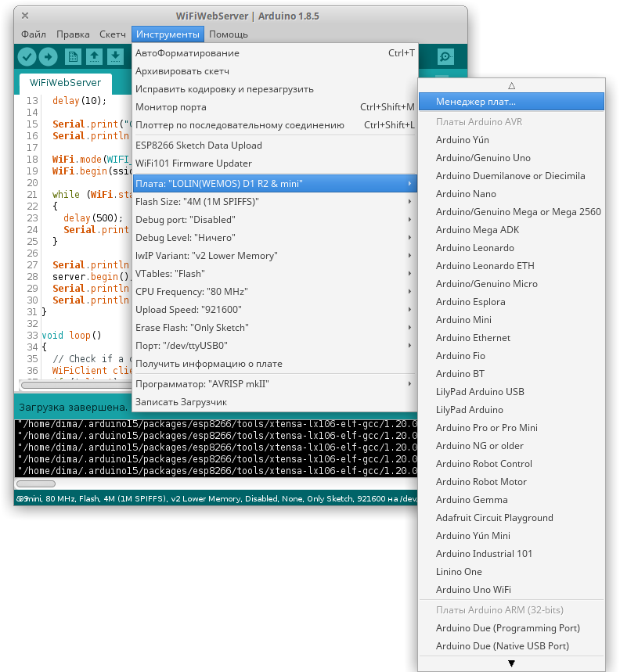Viewport: 620px width, 672px height.
Task: Launch WiFi101 Firmware Updater
Action: pyautogui.click(x=275, y=164)
